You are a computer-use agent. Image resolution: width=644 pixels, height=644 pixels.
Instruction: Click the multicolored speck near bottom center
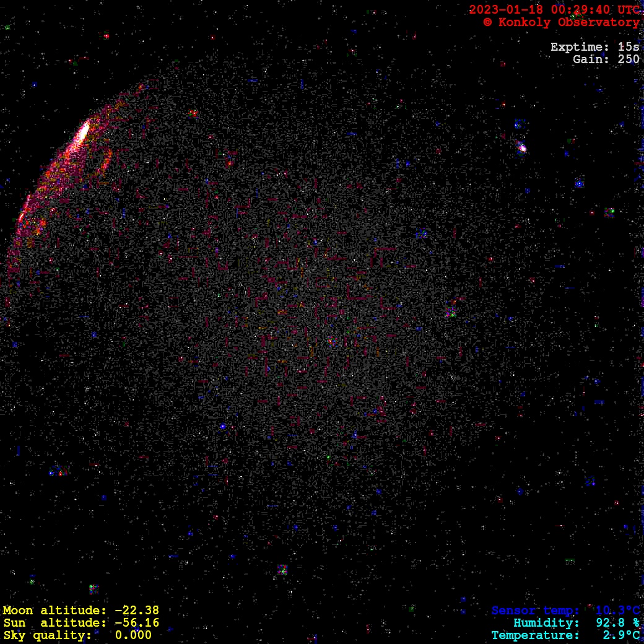tap(282, 569)
